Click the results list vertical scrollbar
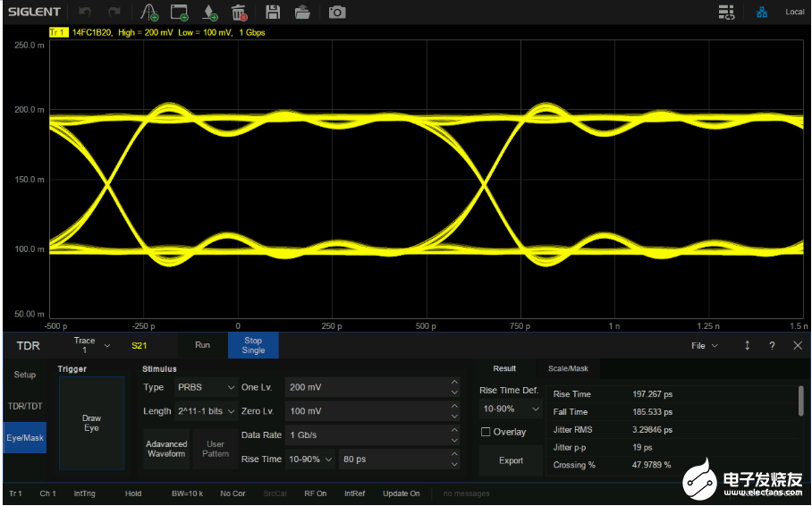The image size is (812, 506). (800, 401)
